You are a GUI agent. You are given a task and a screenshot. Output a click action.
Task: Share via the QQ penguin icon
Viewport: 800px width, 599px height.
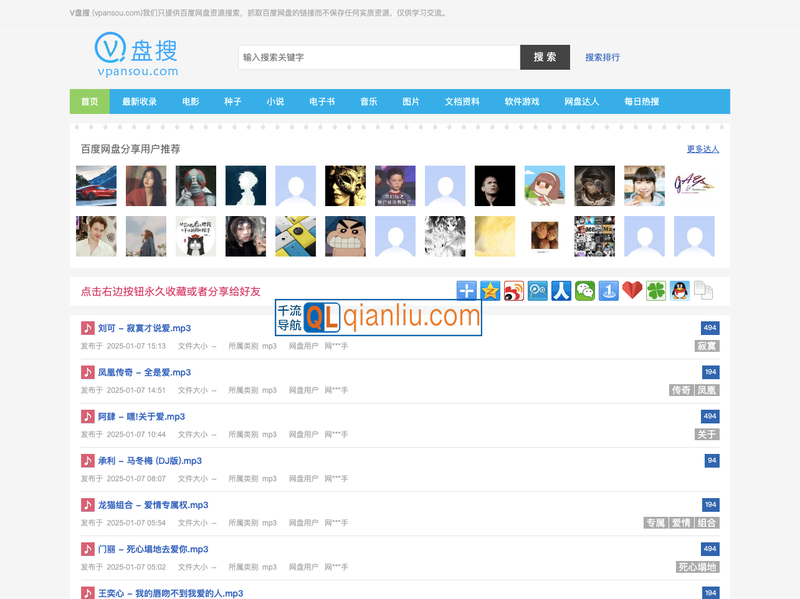pyautogui.click(x=680, y=291)
